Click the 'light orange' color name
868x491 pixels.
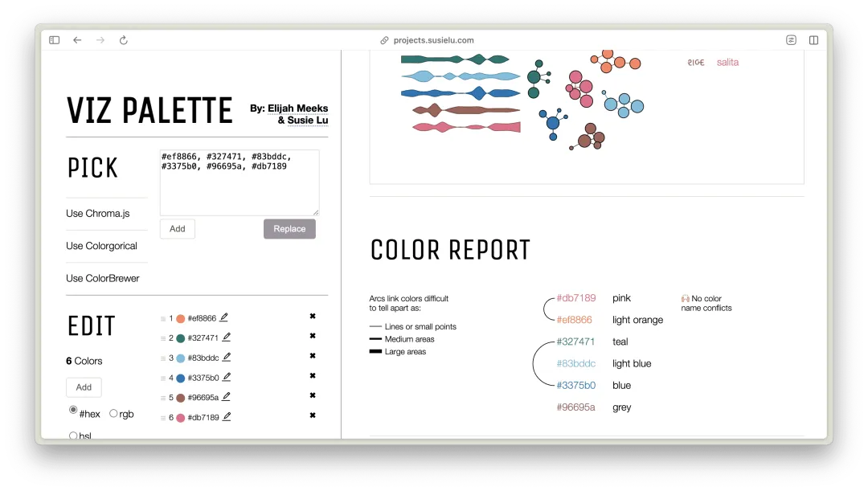point(637,320)
